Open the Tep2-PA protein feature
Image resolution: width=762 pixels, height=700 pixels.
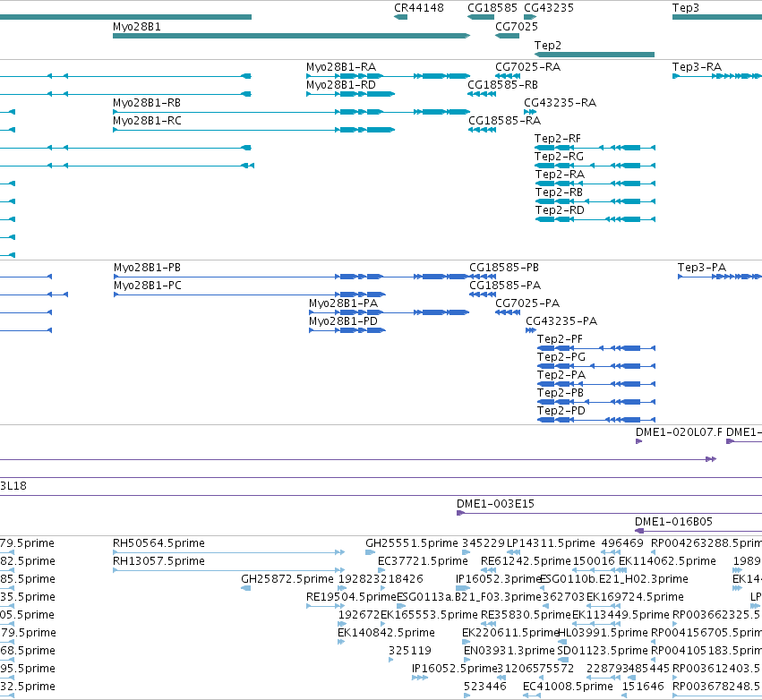click(x=596, y=384)
